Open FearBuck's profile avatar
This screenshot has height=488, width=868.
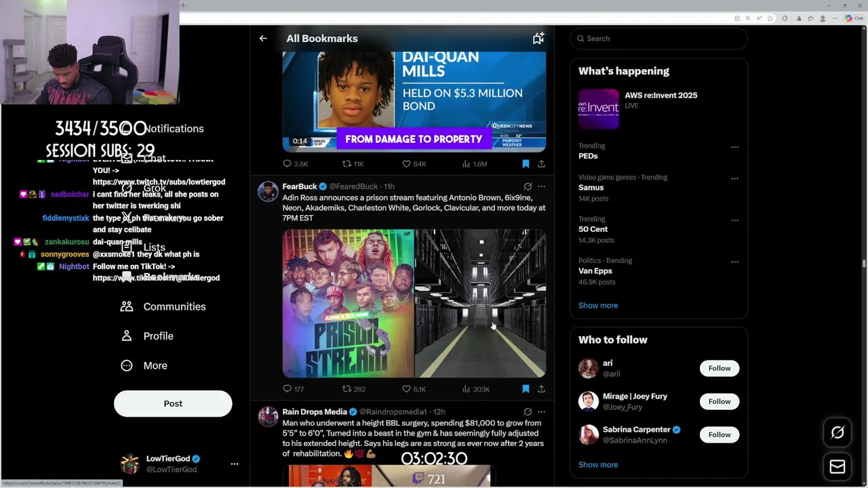point(268,191)
